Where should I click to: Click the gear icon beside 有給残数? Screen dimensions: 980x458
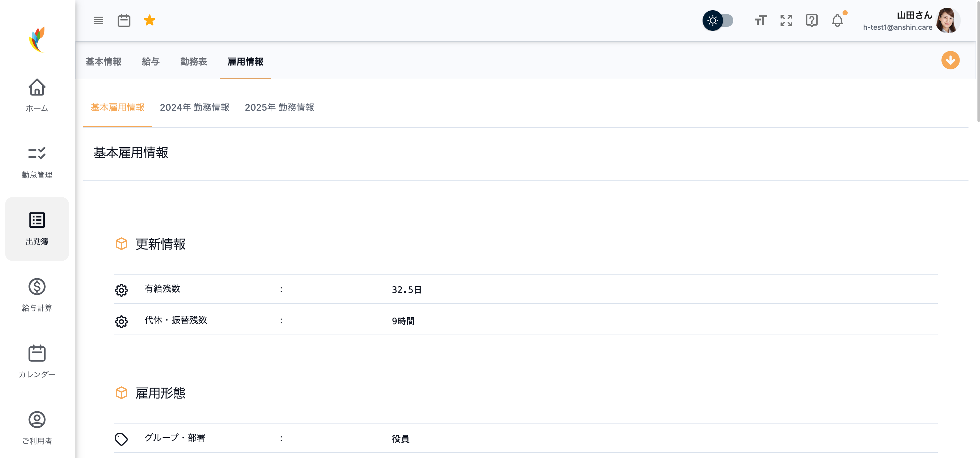(x=121, y=290)
